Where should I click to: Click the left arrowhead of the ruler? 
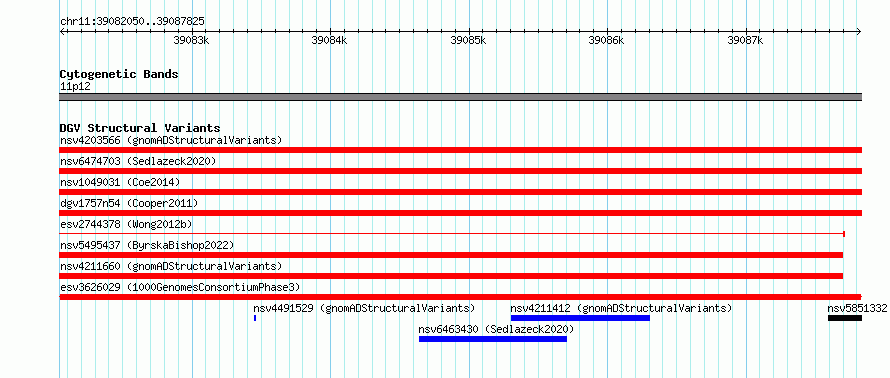pyautogui.click(x=62, y=31)
